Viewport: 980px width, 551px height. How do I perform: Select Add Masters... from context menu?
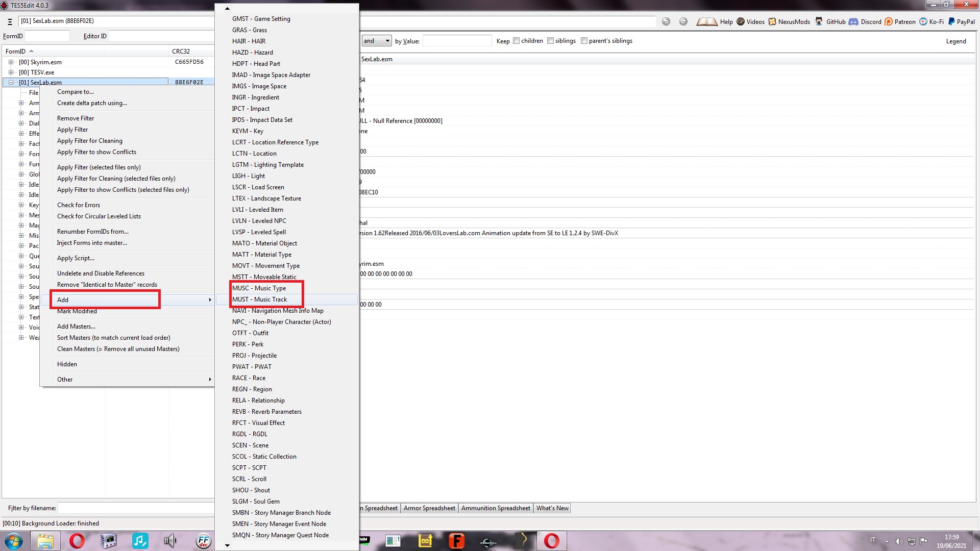point(76,327)
